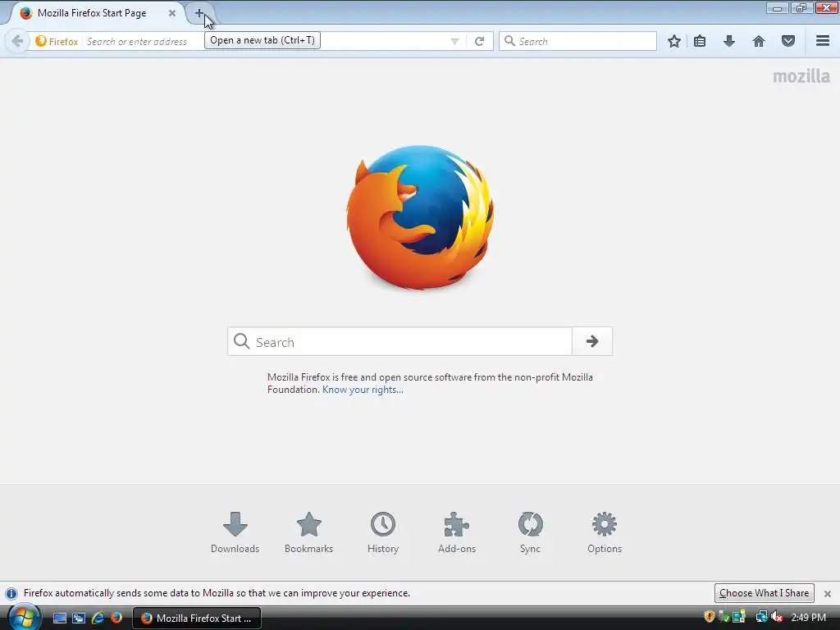This screenshot has width=840, height=630.
Task: Open the Know your rights link
Action: pos(363,390)
